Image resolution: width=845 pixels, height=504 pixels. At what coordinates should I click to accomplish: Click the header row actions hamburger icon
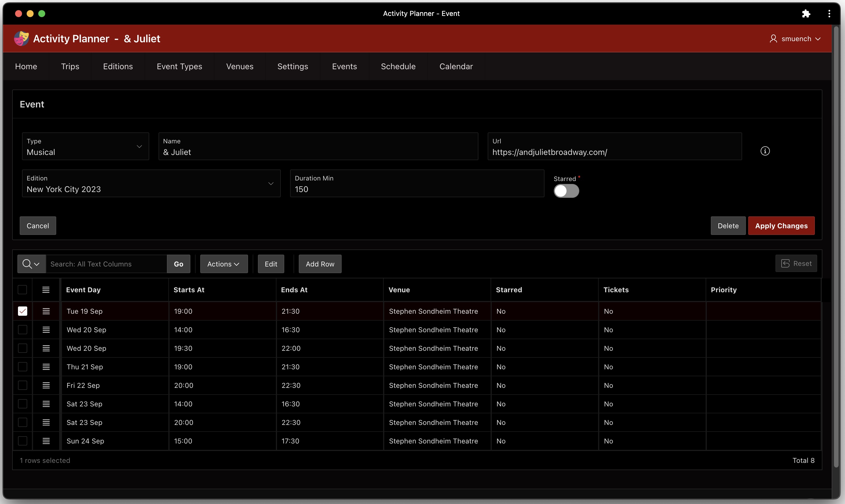46,290
